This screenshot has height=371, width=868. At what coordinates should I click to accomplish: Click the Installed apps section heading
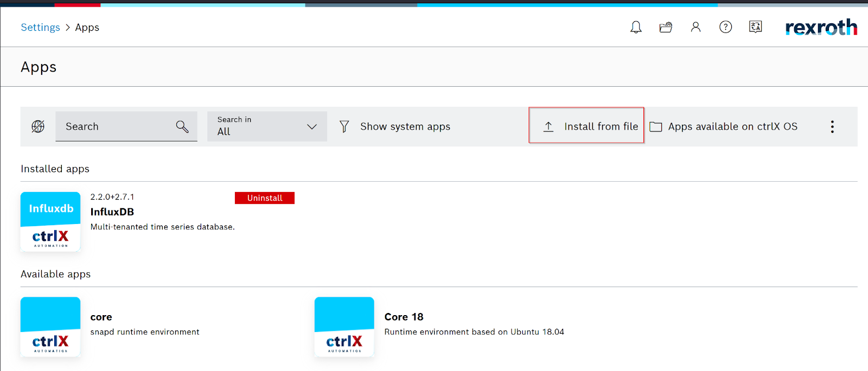pos(55,169)
